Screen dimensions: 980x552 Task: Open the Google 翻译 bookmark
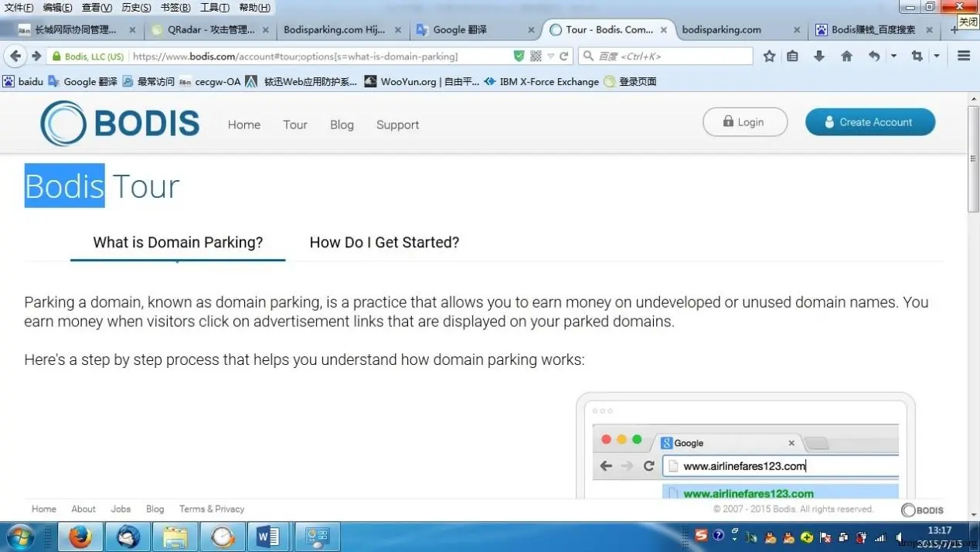click(x=83, y=81)
